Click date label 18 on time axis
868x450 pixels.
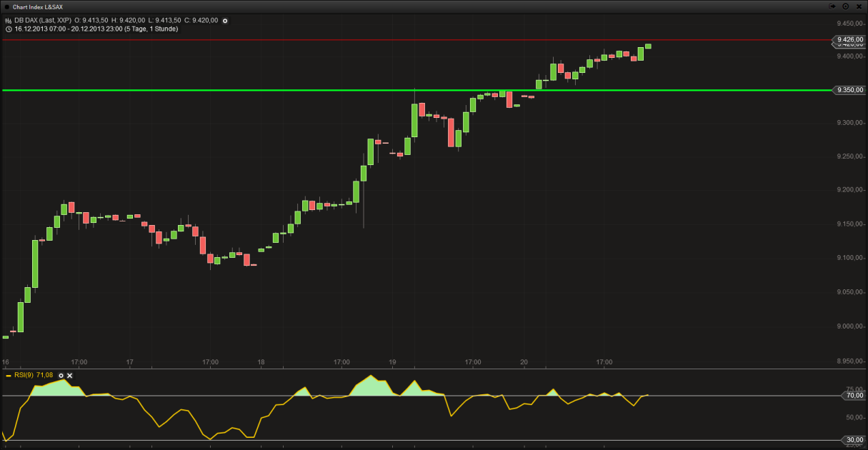pos(261,362)
